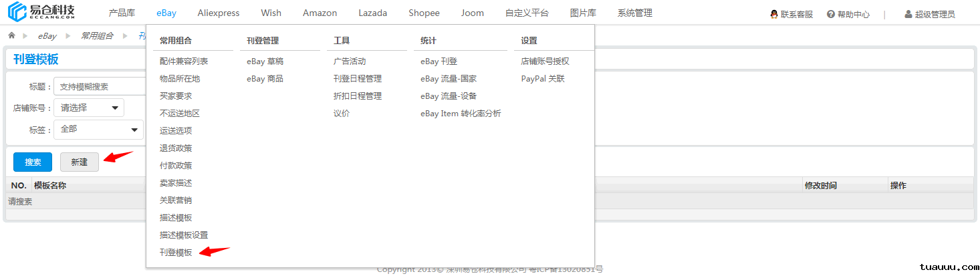The width and height of the screenshot is (980, 278).
Task: Expand the 标签 dropdown showing 全部
Action: (x=98, y=129)
